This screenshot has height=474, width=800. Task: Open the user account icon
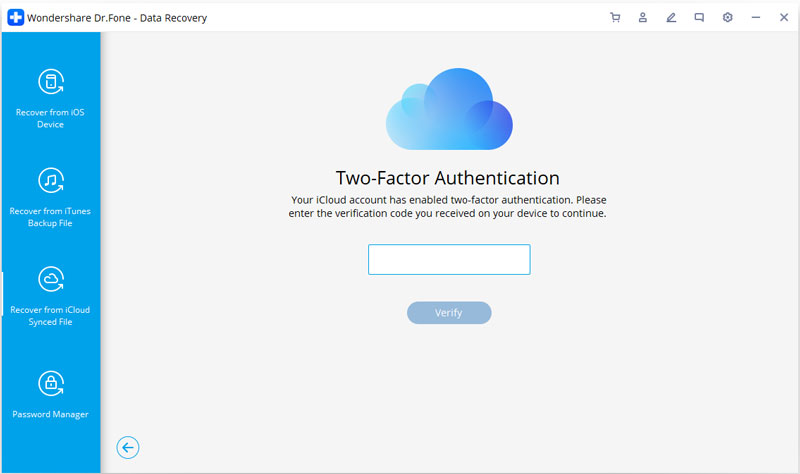point(643,17)
